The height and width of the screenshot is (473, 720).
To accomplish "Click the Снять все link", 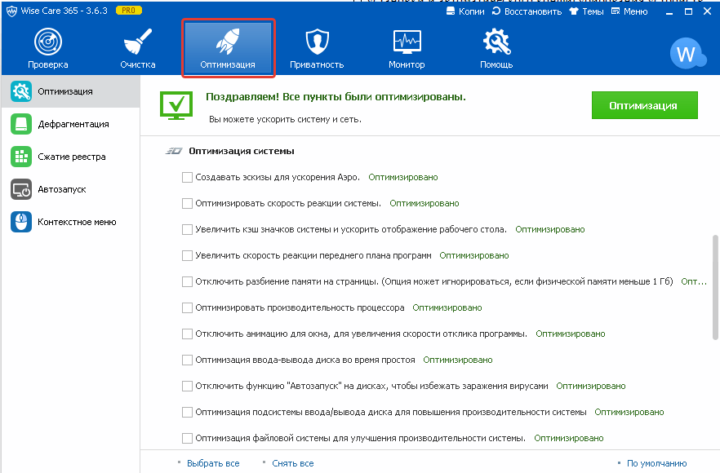I will click(292, 463).
